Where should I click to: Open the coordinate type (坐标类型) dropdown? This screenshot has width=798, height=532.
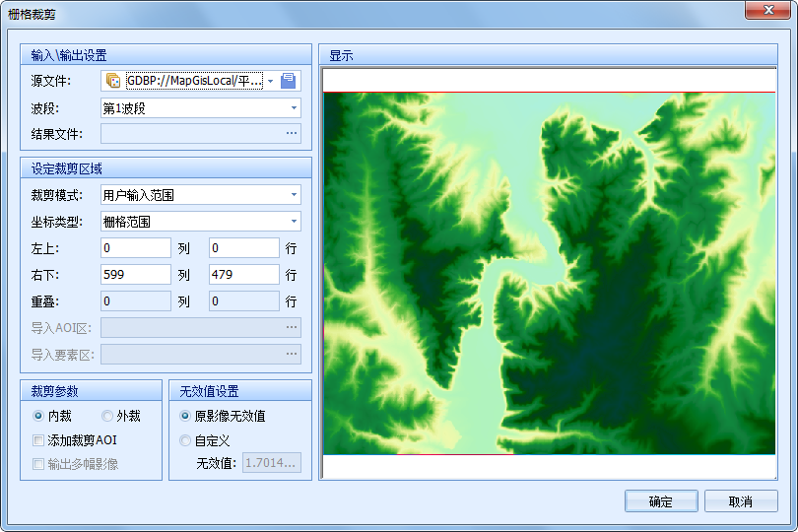(294, 222)
